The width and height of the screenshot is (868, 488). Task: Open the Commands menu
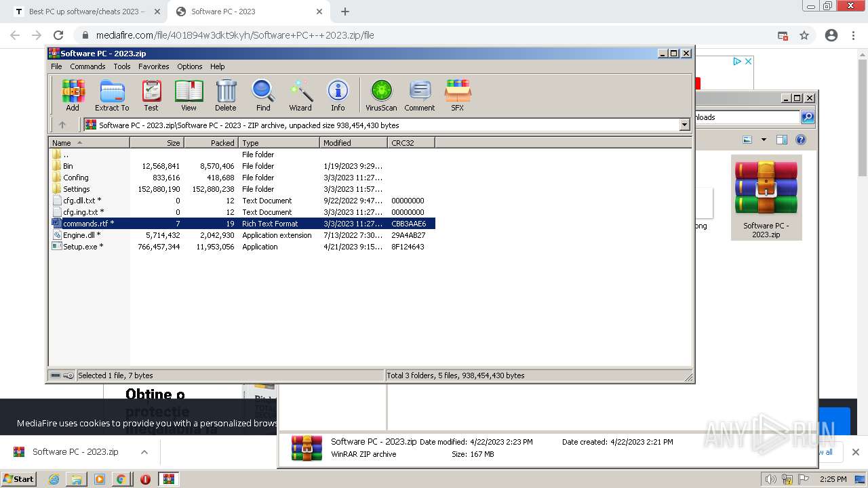coord(87,66)
